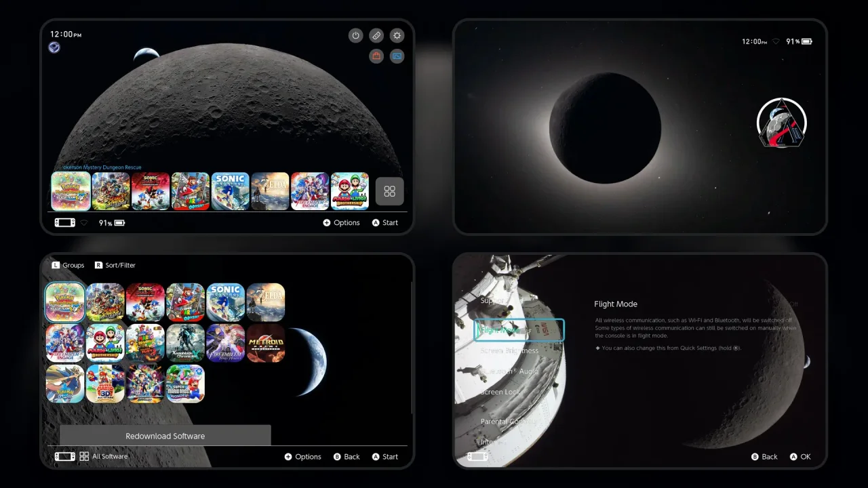Launch Pokémon Mystery Dungeon on the home row

(x=71, y=191)
